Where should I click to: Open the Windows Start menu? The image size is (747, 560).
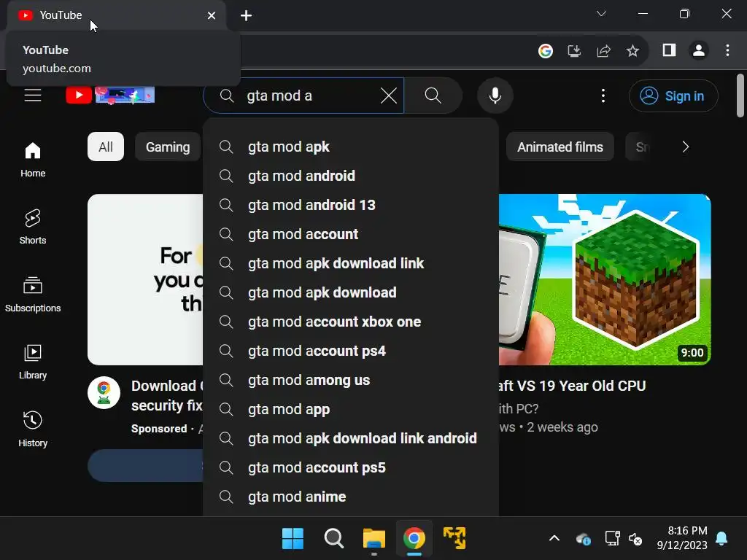tap(293, 539)
